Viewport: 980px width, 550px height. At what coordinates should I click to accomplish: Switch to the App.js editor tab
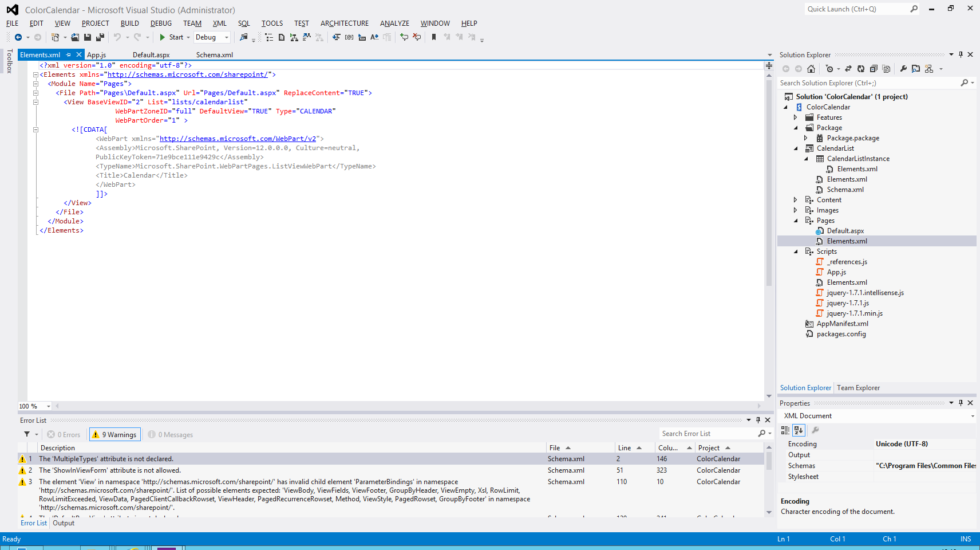(x=96, y=55)
